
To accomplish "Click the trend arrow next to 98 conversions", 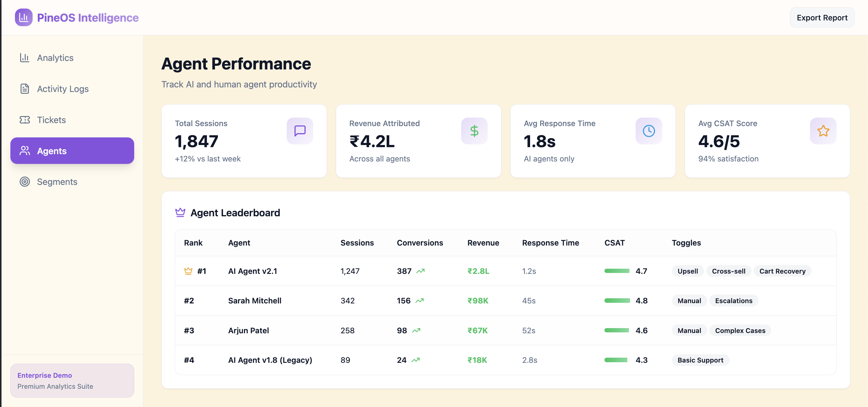I will (x=416, y=331).
